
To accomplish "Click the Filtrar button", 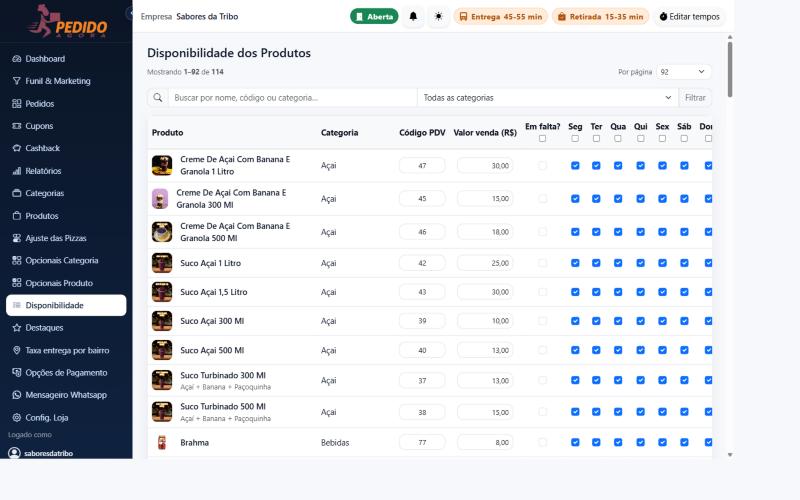I will (x=695, y=97).
